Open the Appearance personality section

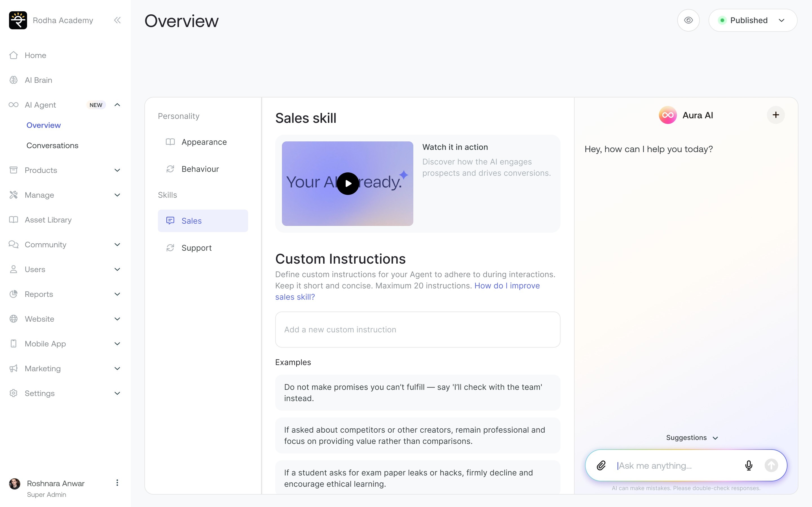(x=204, y=142)
